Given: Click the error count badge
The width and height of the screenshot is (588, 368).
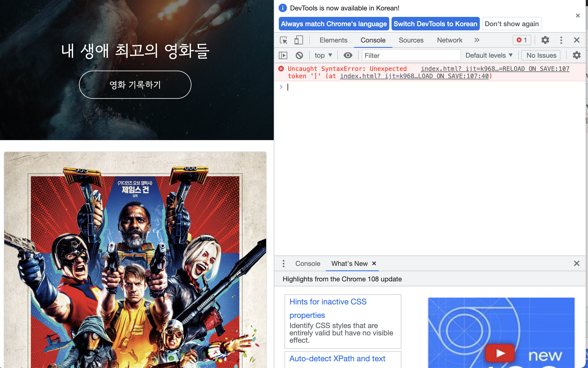Looking at the screenshot, I should (522, 40).
